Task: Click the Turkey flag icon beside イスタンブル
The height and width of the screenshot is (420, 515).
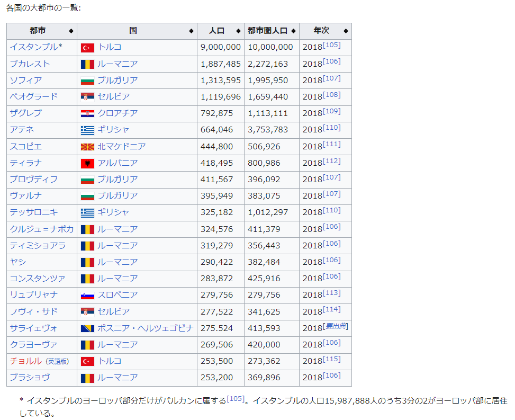Action: [x=87, y=48]
